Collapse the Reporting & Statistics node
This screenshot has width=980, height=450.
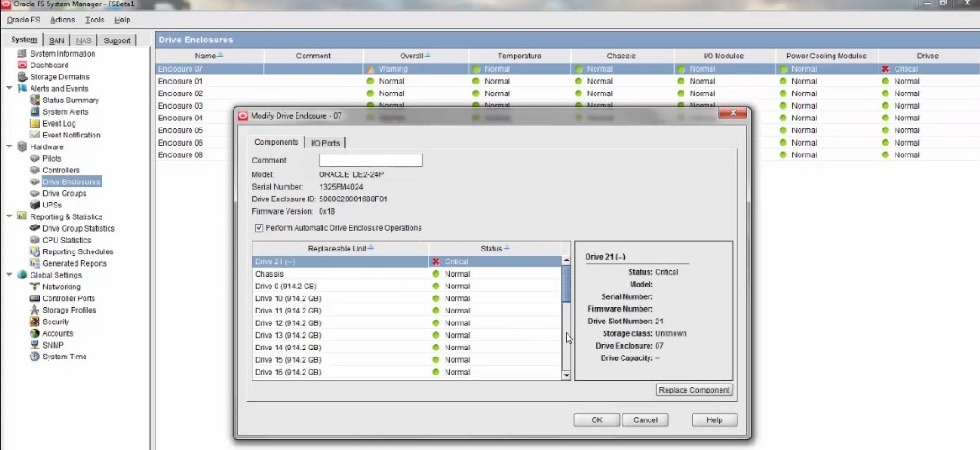point(10,217)
